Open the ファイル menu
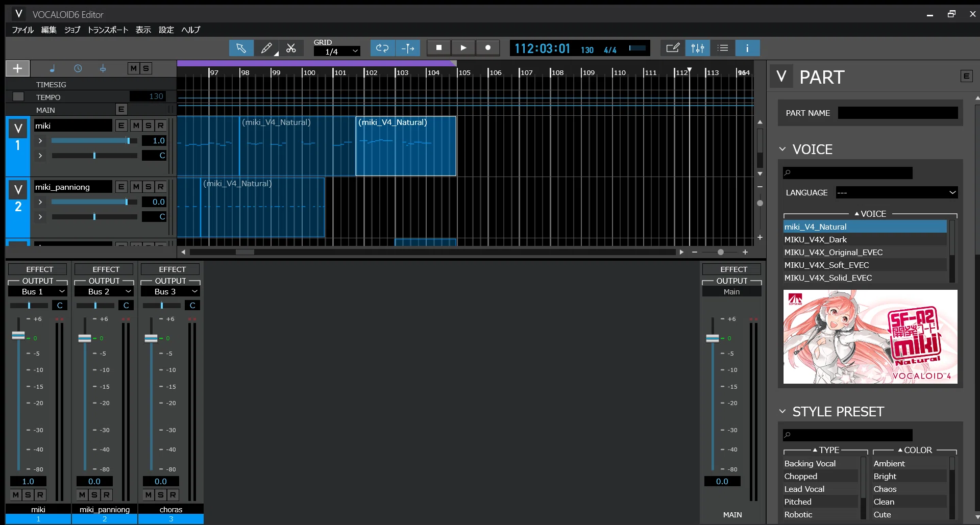 click(23, 30)
